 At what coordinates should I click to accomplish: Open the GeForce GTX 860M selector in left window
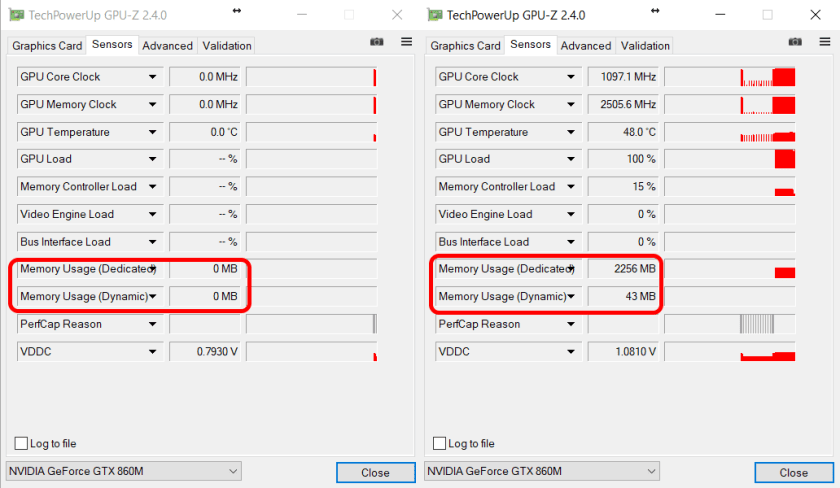click(x=123, y=471)
